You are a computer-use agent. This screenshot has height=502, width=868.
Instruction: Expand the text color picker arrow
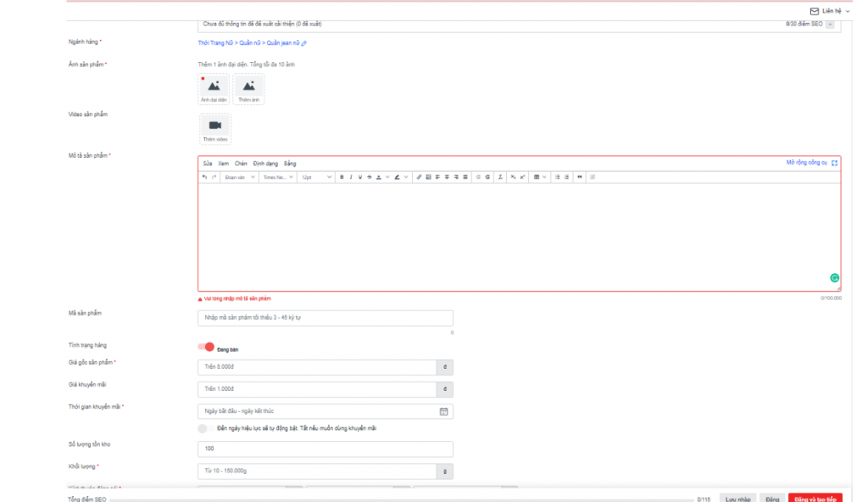click(x=387, y=177)
